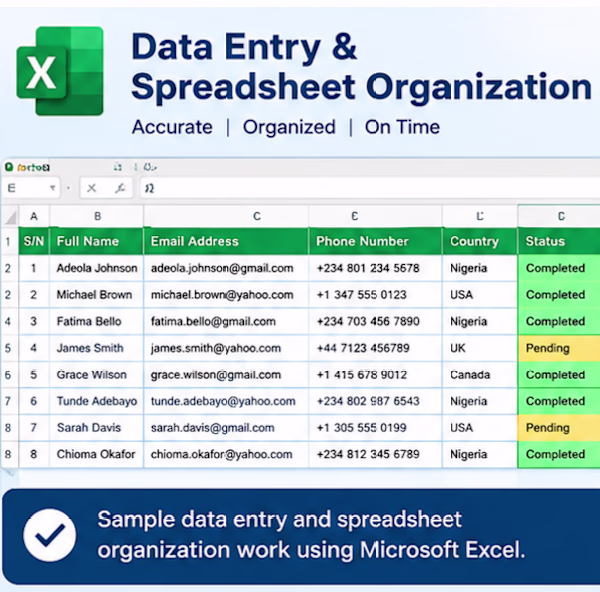Select phone number +234 703 456 7890

pyautogui.click(x=368, y=321)
